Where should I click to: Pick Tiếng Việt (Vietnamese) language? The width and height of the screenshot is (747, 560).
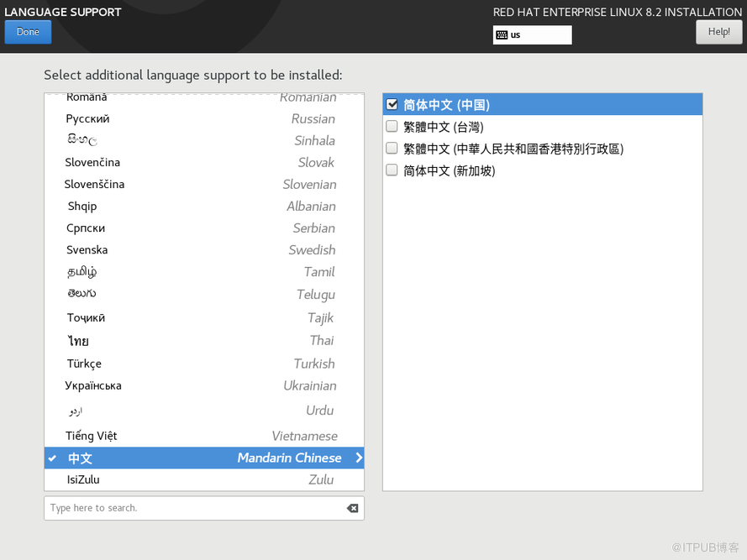[x=203, y=436]
